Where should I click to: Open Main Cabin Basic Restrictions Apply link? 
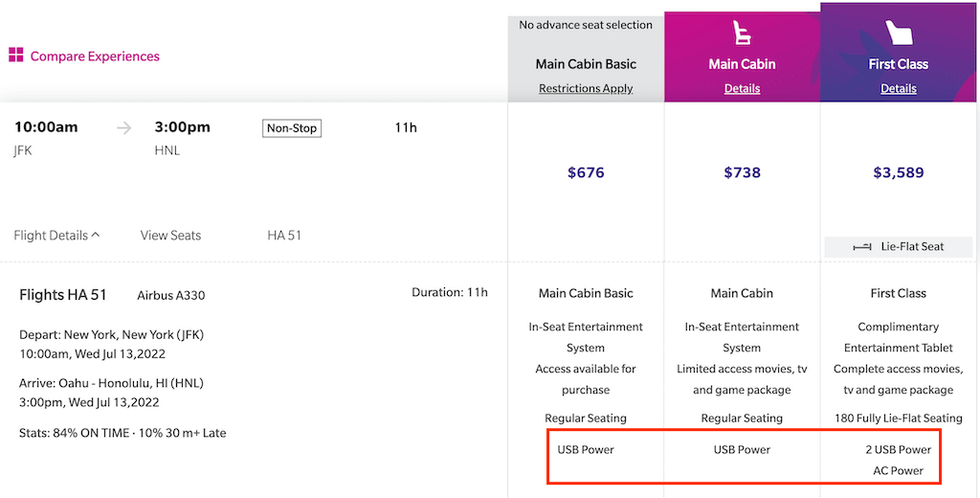pos(586,89)
